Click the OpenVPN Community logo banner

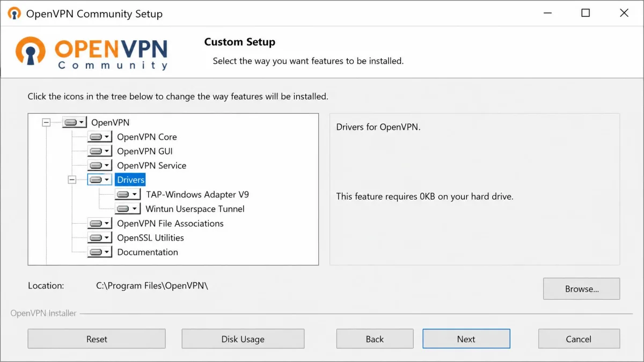[92, 53]
